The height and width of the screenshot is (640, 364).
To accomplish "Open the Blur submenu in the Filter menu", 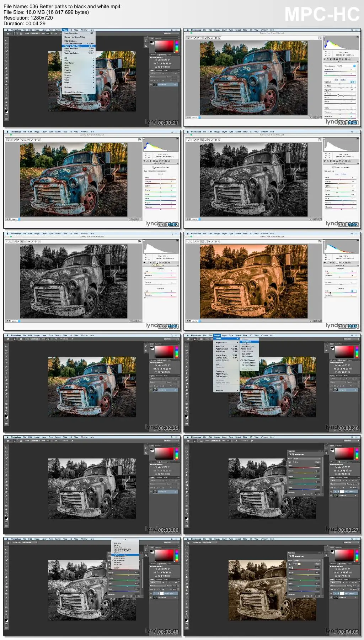I will [79, 61].
